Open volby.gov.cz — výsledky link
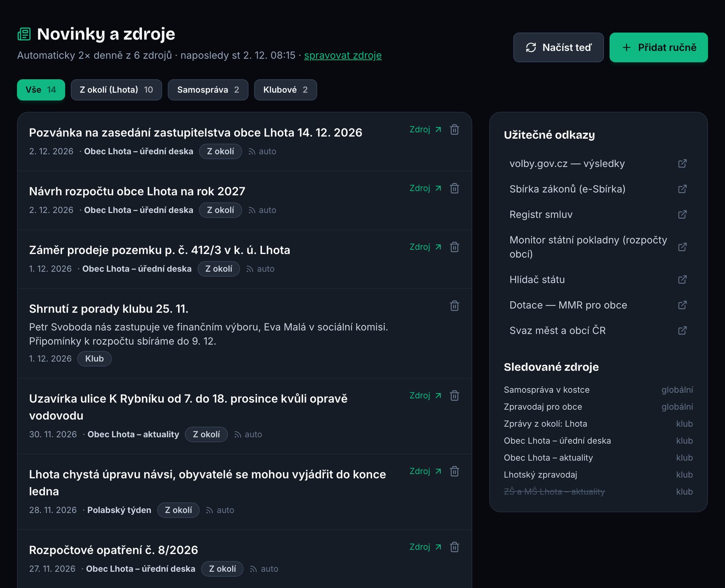725x588 pixels. coord(598,164)
